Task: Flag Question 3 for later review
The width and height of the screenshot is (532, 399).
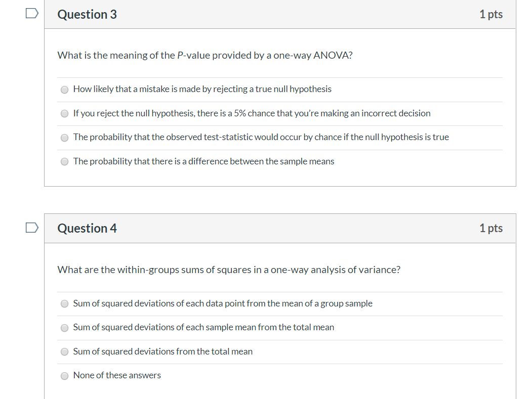Action: click(32, 14)
